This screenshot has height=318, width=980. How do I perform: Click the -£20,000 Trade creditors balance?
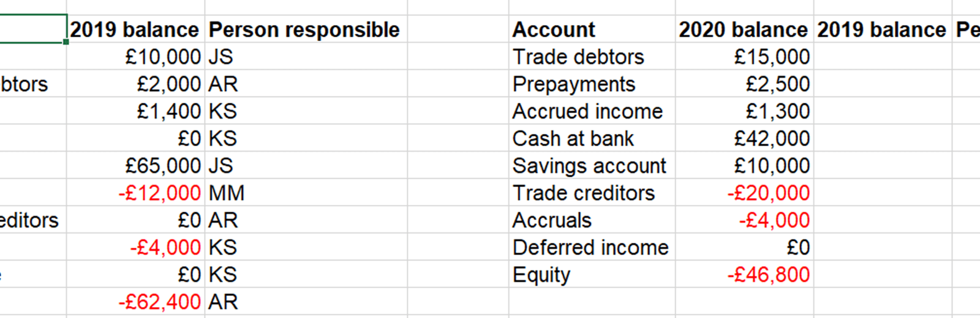coord(768,193)
